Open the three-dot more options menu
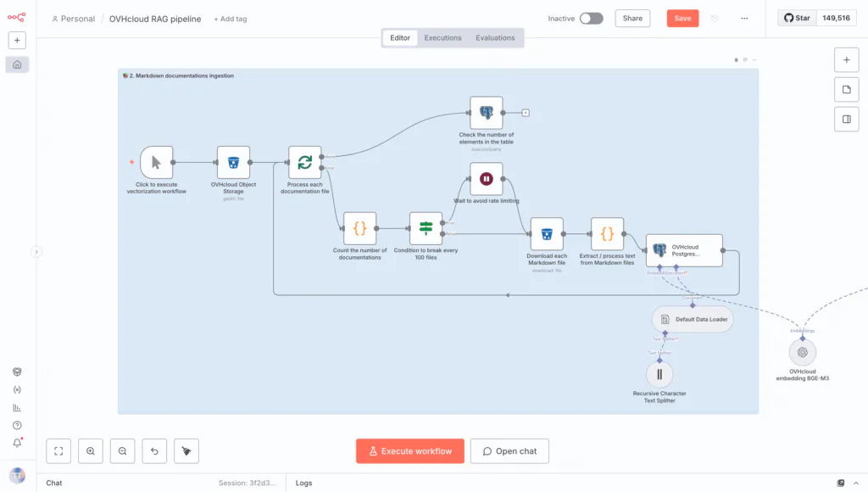The height and width of the screenshot is (492, 868). [744, 19]
